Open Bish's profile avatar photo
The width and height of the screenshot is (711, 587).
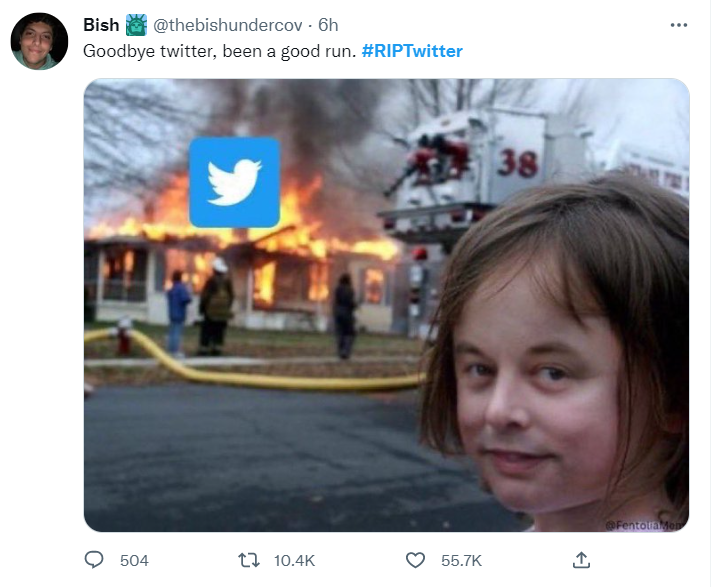[x=39, y=41]
